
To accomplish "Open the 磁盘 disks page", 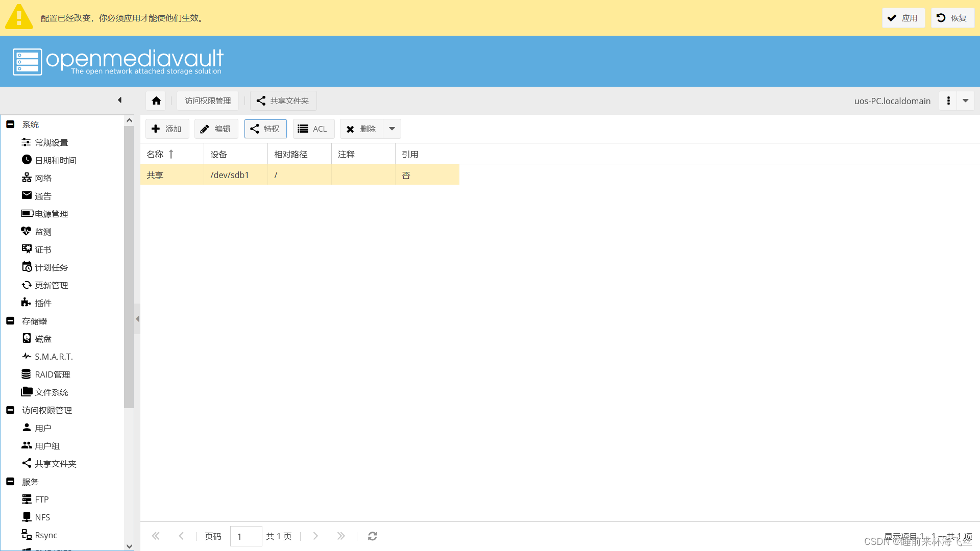I will (43, 339).
